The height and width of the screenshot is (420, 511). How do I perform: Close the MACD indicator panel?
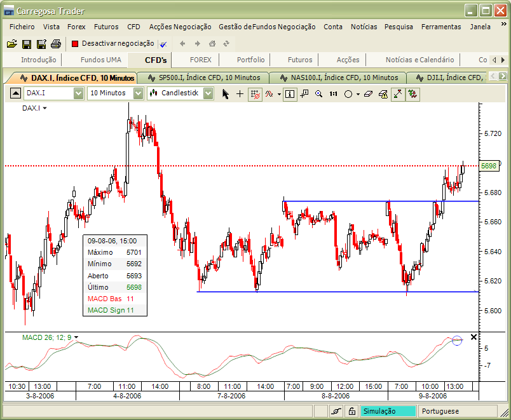474,337
